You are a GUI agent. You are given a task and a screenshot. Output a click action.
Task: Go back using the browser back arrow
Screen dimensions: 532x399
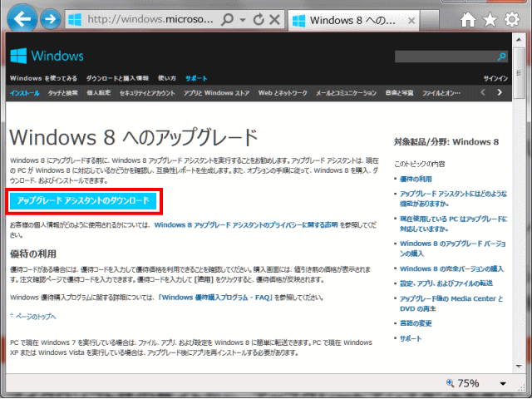click(22, 18)
